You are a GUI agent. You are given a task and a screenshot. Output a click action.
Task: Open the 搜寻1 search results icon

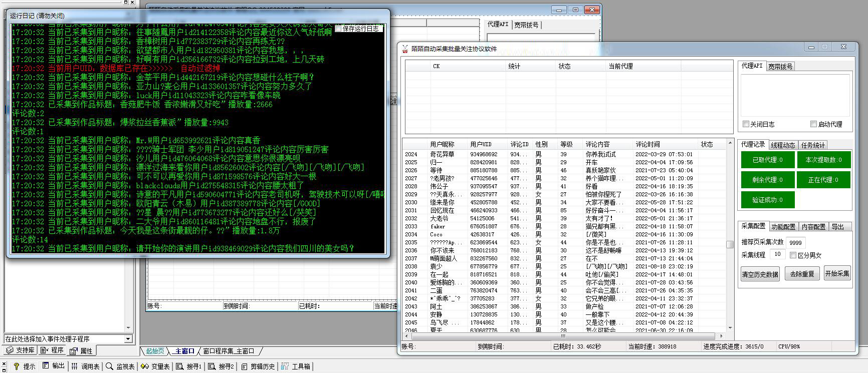click(179, 366)
